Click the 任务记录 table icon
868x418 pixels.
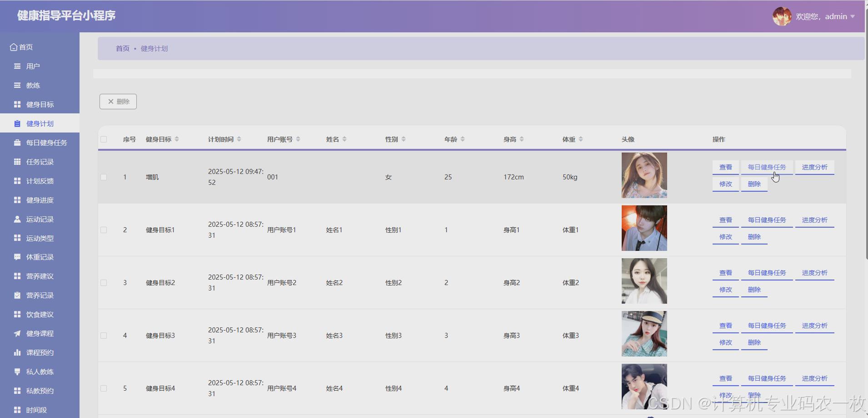pos(17,162)
